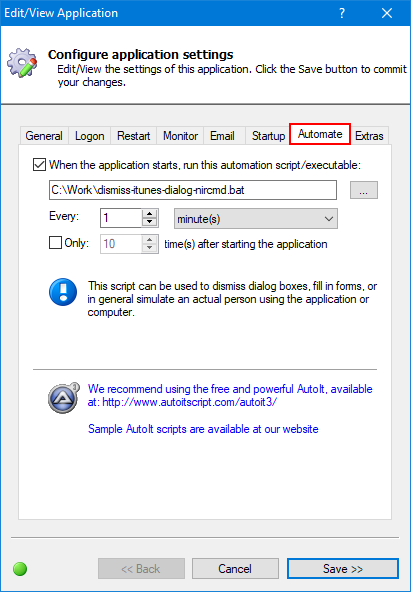Open the Email tab
Screen dimensions: 411x592
[222, 136]
